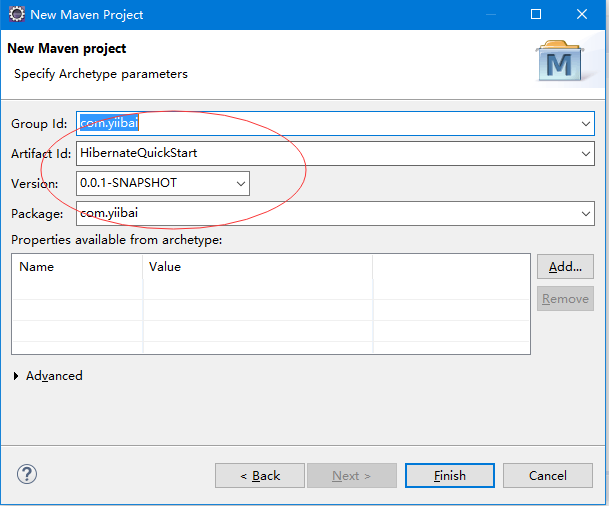Close the New Maven Project dialog
The height and width of the screenshot is (506, 609).
(x=582, y=15)
